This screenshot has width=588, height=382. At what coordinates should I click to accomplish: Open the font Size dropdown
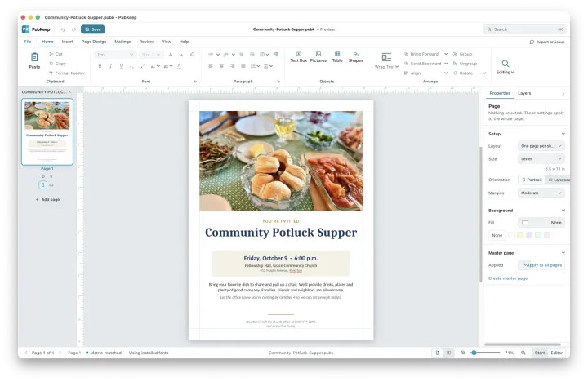point(151,55)
